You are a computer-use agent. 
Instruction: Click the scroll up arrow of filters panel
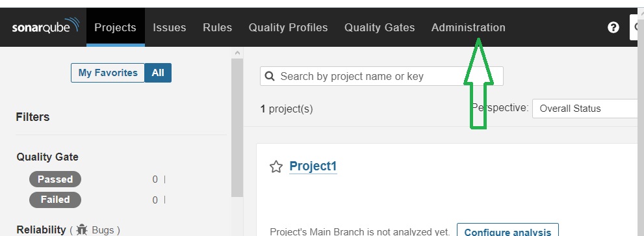point(237,53)
